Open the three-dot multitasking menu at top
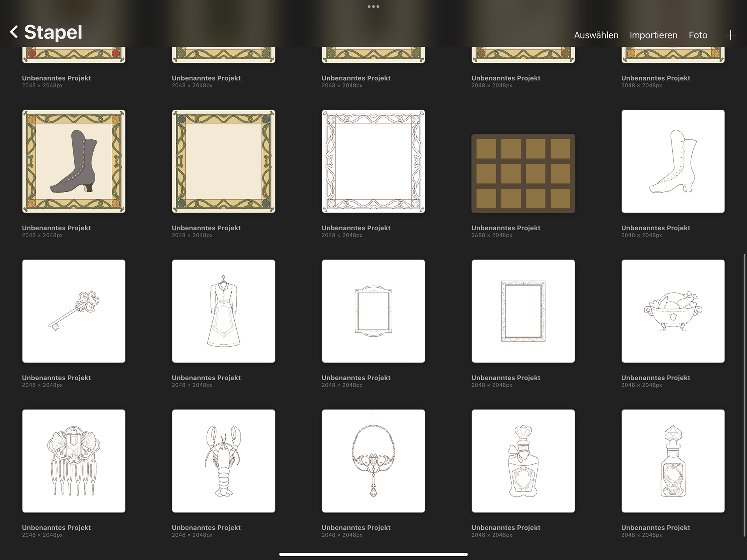Viewport: 747px width, 560px height. [x=373, y=7]
